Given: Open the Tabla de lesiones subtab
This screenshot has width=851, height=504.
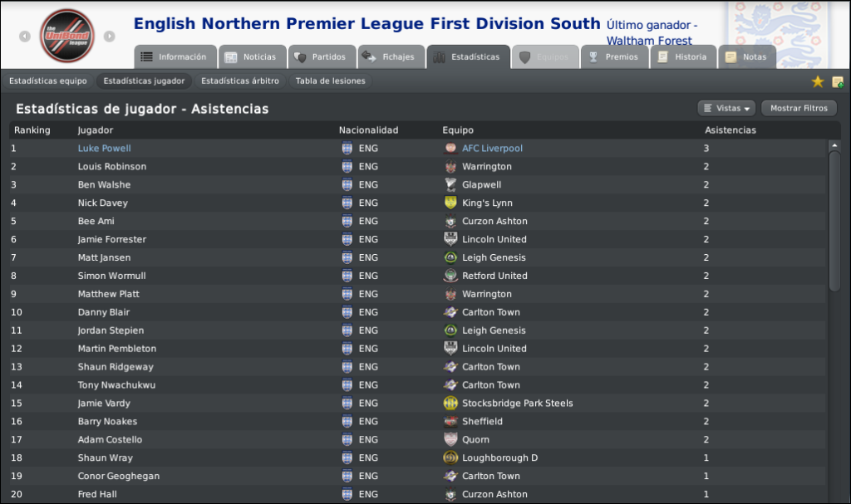Looking at the screenshot, I should coord(330,81).
